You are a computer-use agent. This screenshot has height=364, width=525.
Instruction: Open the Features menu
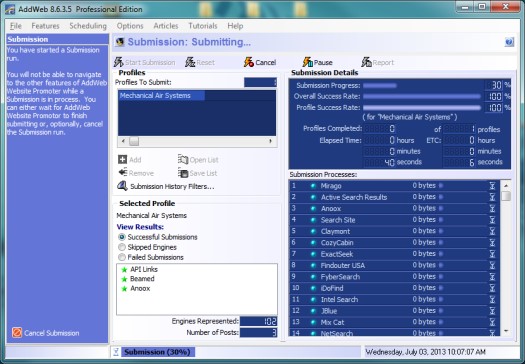pyautogui.click(x=45, y=26)
